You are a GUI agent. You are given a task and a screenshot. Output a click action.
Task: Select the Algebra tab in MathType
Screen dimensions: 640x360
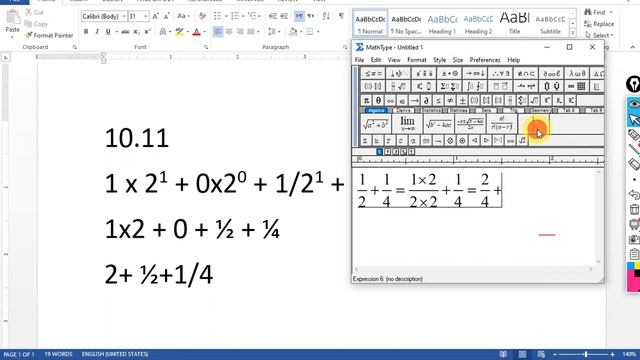(x=376, y=111)
